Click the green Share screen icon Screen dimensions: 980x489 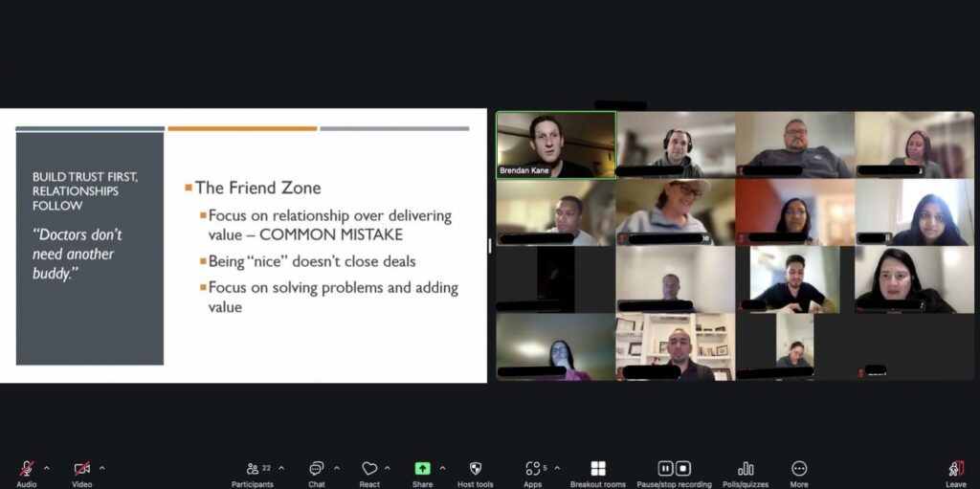422,468
